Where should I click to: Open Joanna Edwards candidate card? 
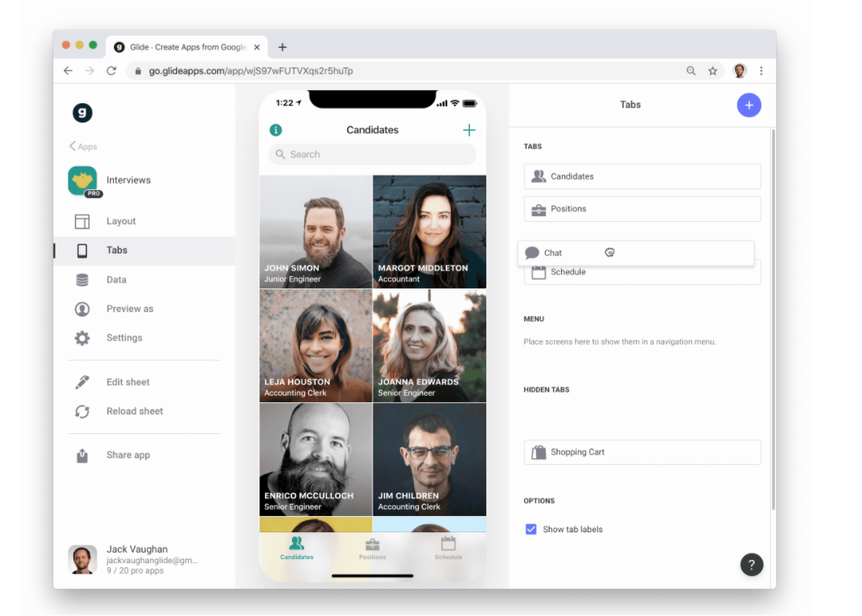coord(429,345)
